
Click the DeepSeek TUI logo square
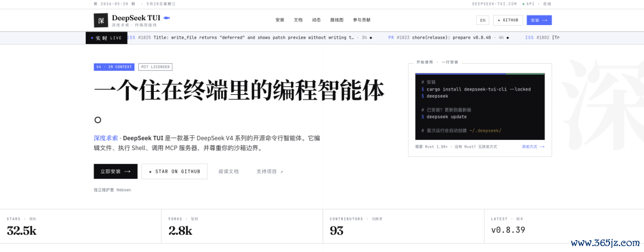(101, 20)
